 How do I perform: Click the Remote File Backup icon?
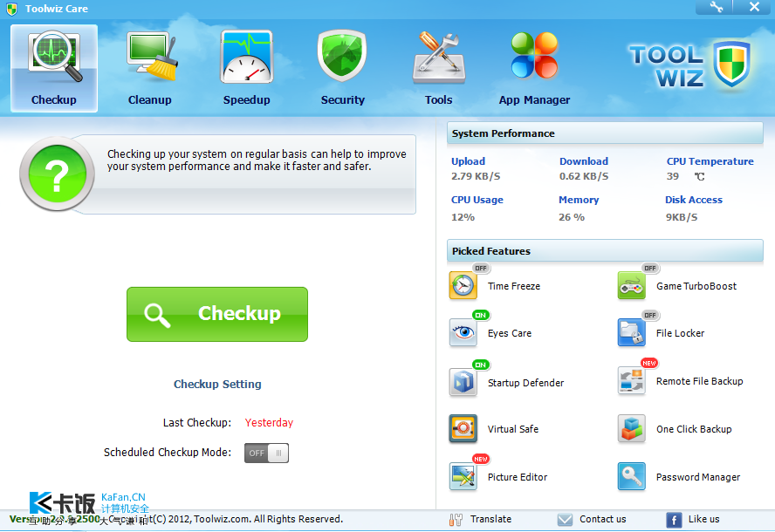632,381
